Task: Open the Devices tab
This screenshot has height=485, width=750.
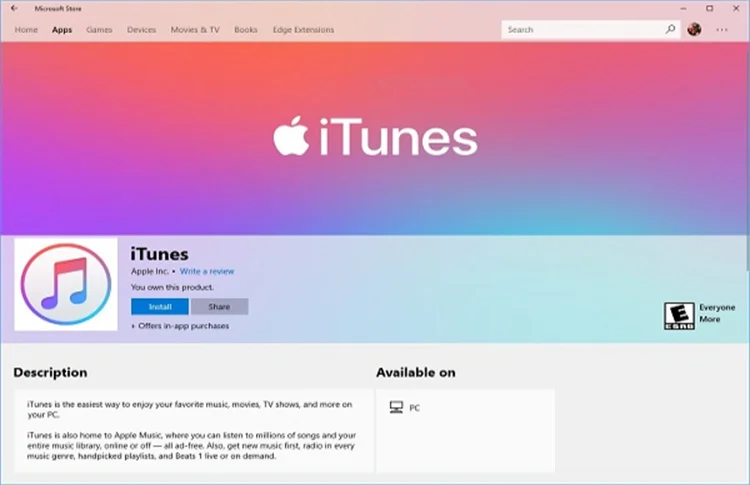Action: pos(141,30)
